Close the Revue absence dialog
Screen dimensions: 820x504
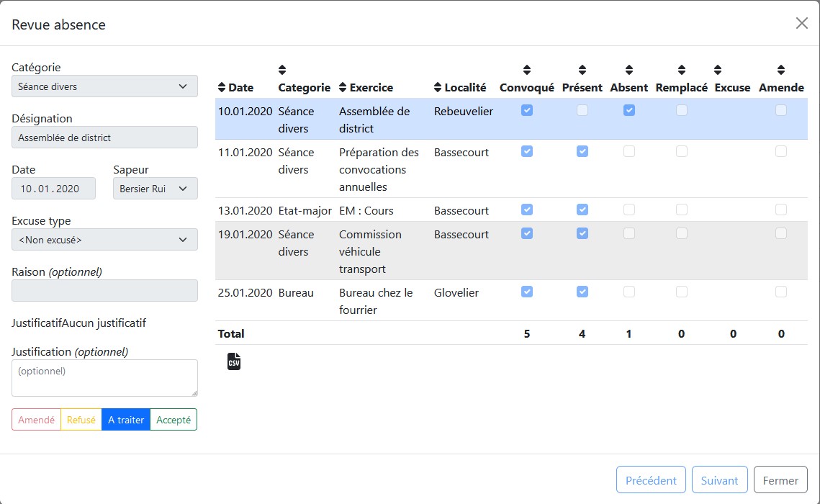click(x=801, y=23)
